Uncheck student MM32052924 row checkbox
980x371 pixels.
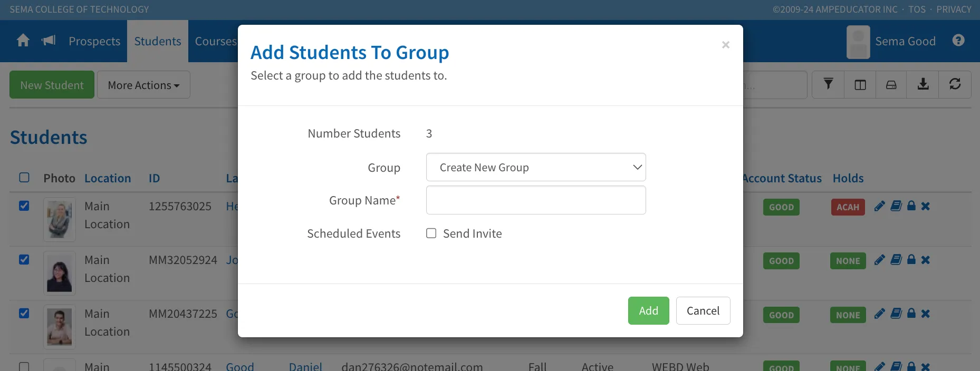coord(24,260)
